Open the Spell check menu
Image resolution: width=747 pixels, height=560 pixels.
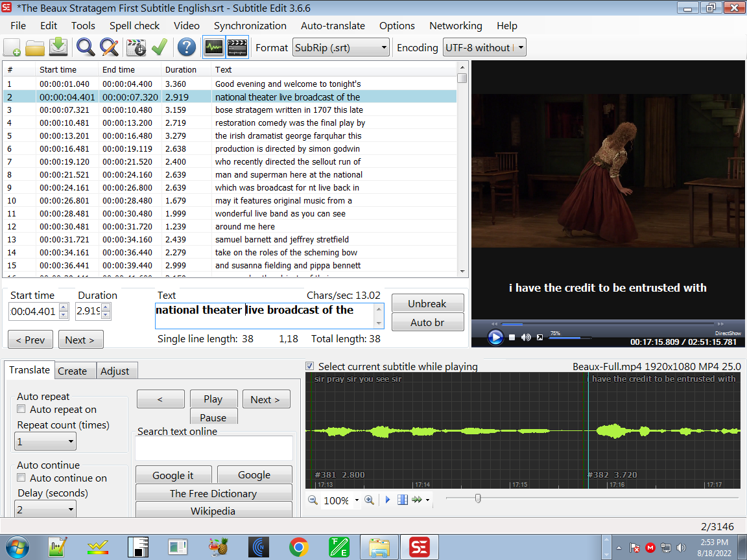click(x=134, y=26)
